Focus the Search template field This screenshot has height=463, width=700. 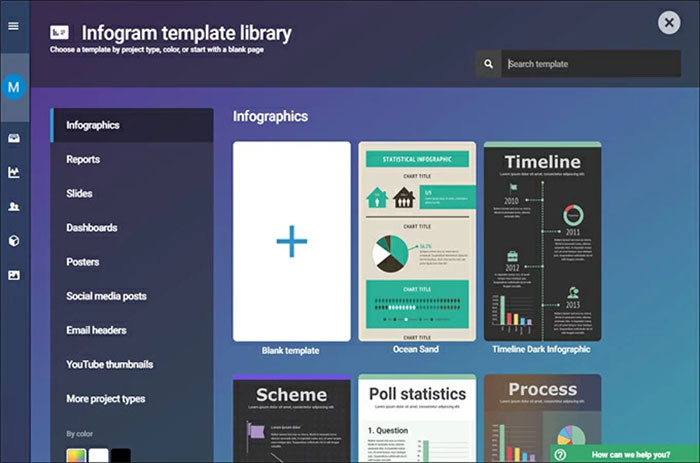coord(591,64)
